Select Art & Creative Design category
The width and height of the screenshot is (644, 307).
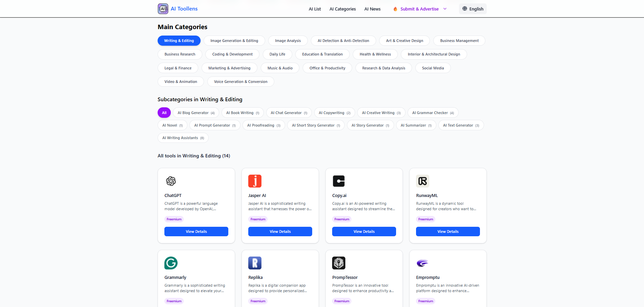[405, 41]
